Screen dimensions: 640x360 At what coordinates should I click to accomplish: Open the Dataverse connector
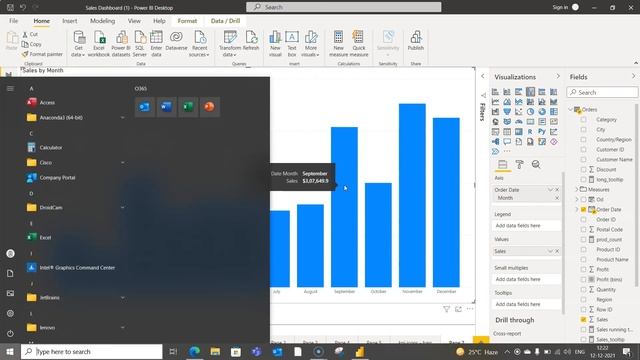click(176, 41)
